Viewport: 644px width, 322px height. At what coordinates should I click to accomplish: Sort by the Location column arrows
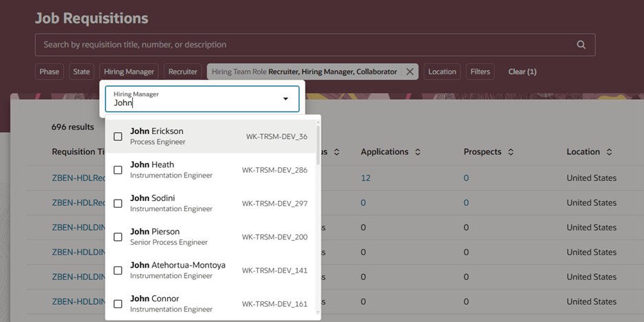(609, 152)
